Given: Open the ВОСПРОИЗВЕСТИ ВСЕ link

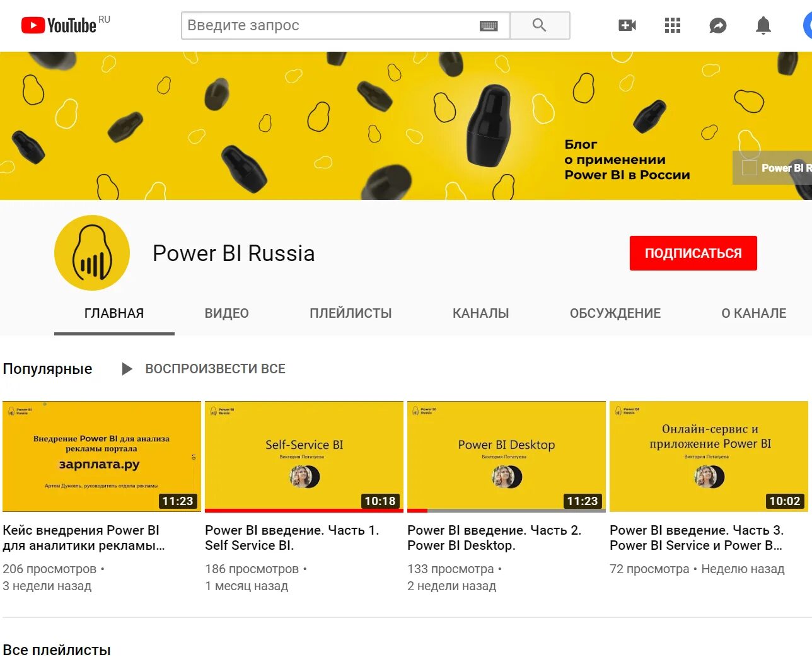Looking at the screenshot, I should coord(216,369).
